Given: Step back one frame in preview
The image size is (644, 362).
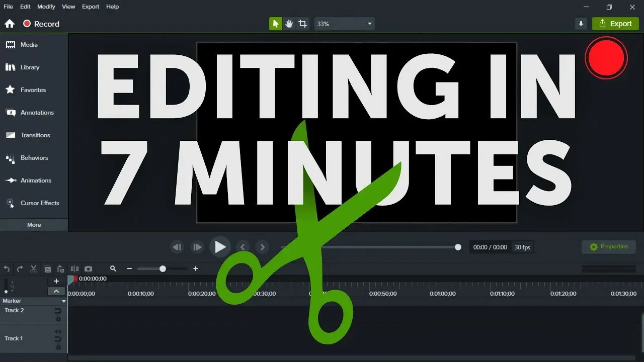Looking at the screenshot, I should (177, 247).
